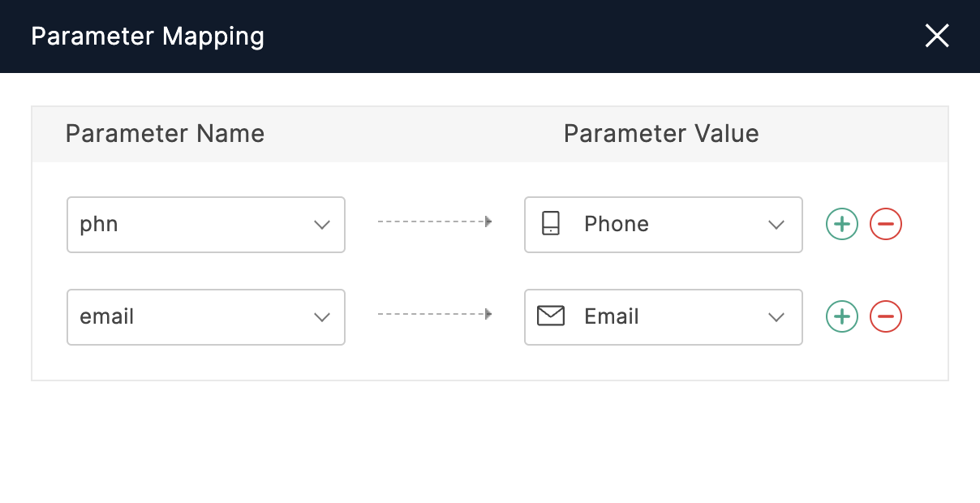Viewport: 980px width, 503px height.
Task: Click the Parameter Name column header
Action: (x=165, y=134)
